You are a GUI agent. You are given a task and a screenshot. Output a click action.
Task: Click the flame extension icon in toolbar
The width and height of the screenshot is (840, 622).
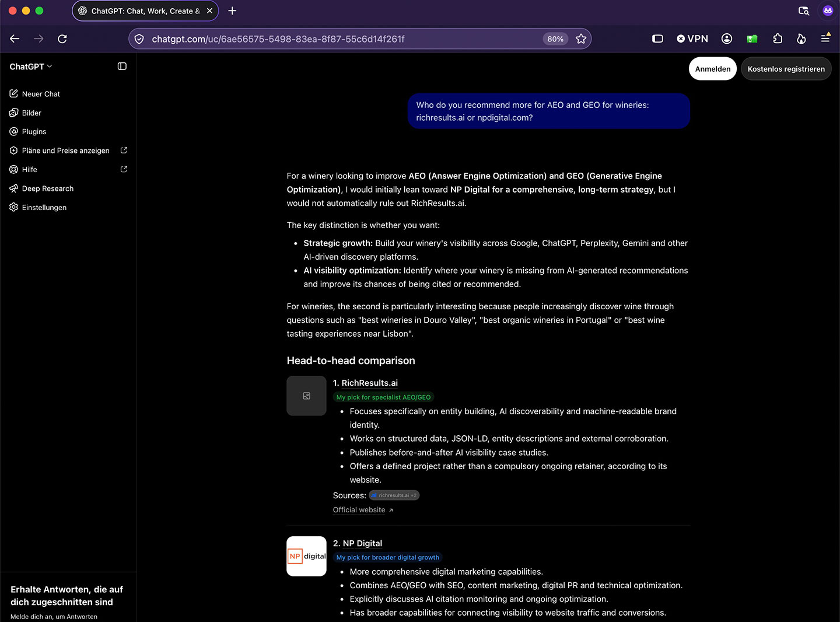click(x=801, y=39)
